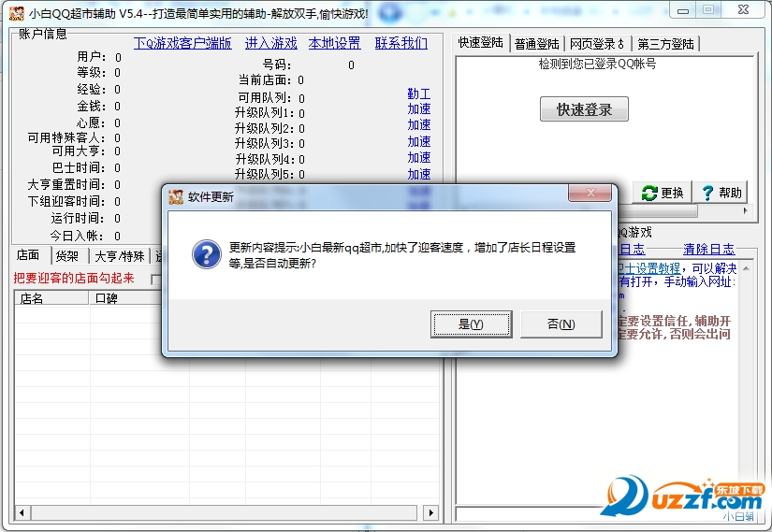Click 否(N) to decline the update
Screen dimensions: 772x532
point(561,324)
